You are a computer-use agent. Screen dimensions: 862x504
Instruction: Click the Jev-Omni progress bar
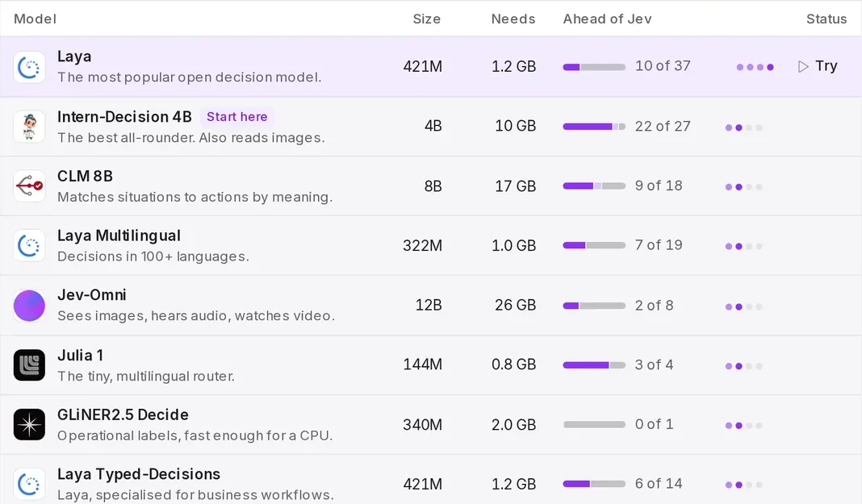click(x=594, y=306)
